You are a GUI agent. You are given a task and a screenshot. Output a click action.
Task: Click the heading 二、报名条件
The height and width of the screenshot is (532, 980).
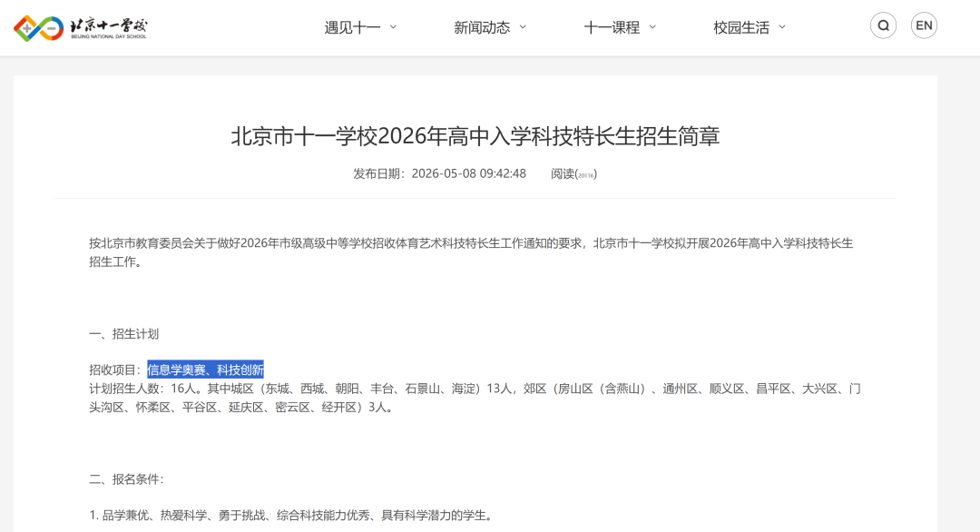point(126,479)
